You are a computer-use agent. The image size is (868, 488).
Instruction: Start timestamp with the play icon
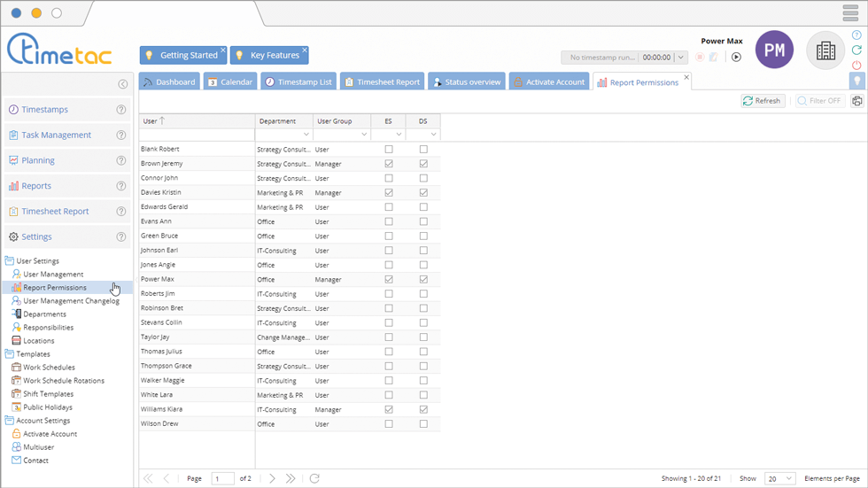pos(736,57)
